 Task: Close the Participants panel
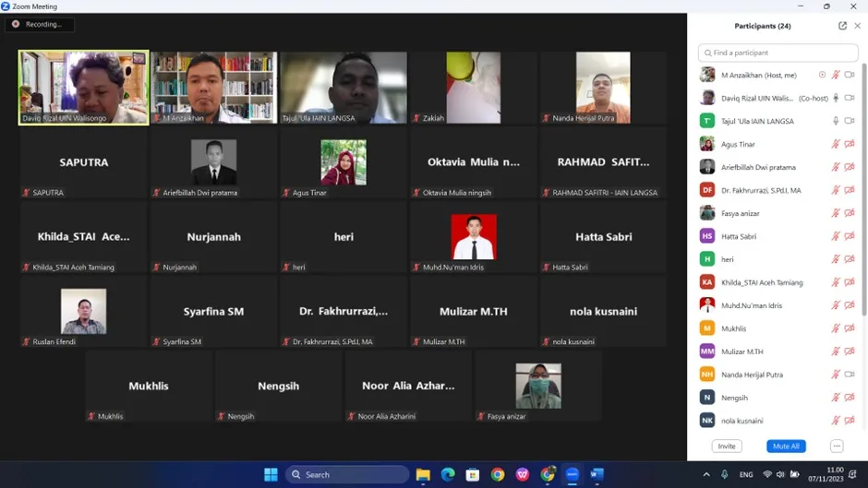click(857, 26)
